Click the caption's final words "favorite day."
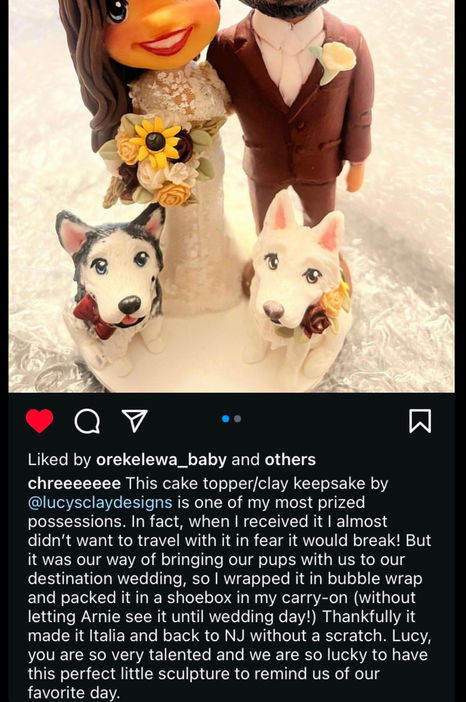The image size is (466, 702). 74,693
